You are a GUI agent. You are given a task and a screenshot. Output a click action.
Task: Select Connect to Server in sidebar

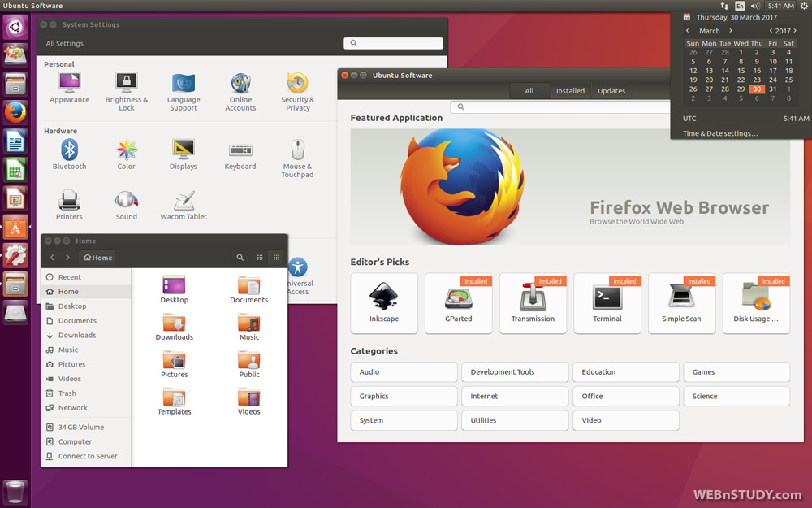86,456
